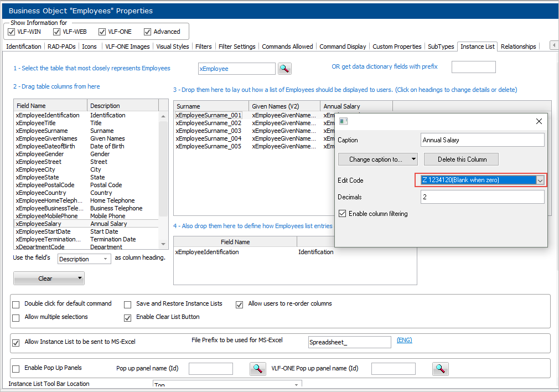559x392 pixels.
Task: Open the column heading Description dropdown
Action: tap(105, 259)
